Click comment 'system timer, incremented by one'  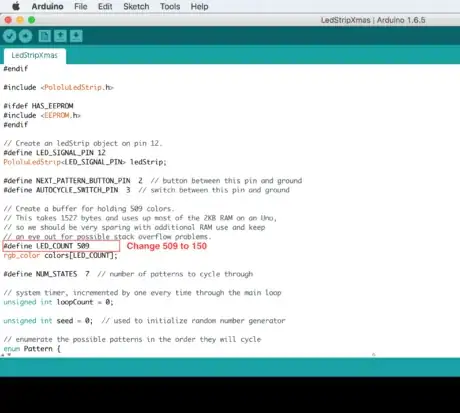tap(142, 293)
